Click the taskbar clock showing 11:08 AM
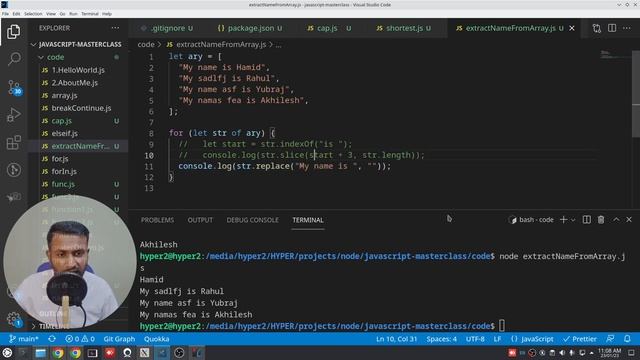Screen dimensions: 640x360 point(609,353)
